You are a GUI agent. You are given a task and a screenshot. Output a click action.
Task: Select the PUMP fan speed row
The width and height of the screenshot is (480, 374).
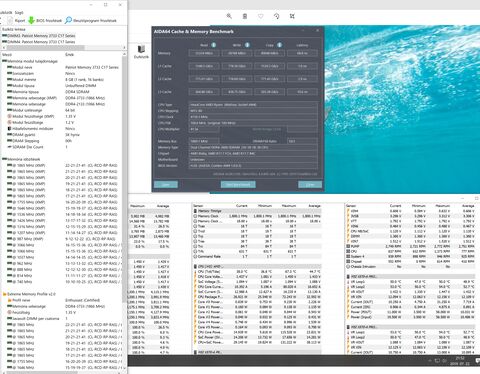click(x=411, y=246)
